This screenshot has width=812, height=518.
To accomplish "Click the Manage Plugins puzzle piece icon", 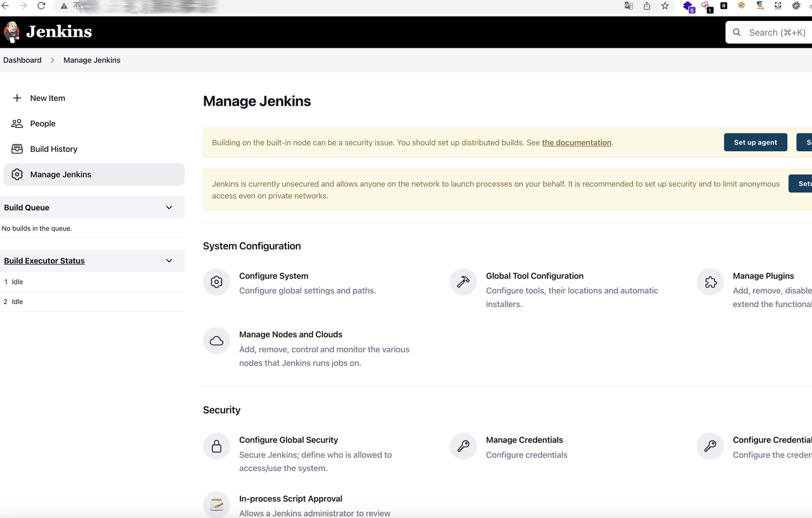I will pos(710,282).
